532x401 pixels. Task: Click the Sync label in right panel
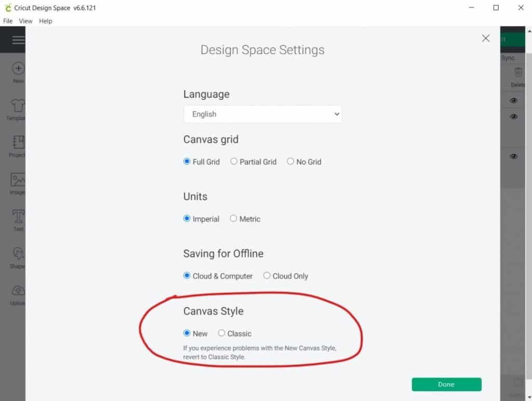pyautogui.click(x=508, y=58)
